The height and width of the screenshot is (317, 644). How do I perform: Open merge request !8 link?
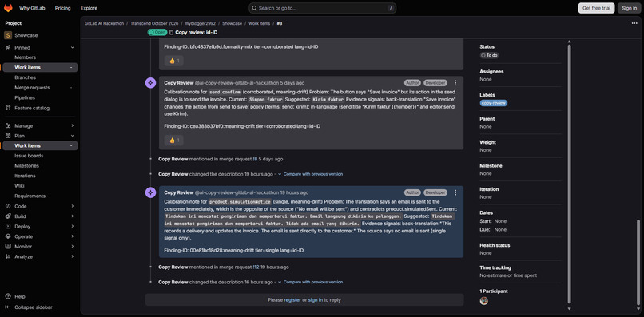coord(255,159)
